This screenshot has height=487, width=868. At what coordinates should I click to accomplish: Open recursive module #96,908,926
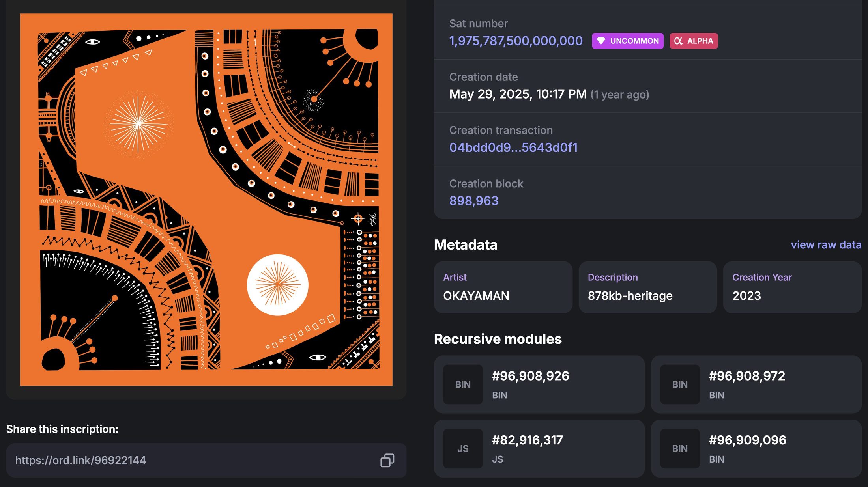click(539, 384)
